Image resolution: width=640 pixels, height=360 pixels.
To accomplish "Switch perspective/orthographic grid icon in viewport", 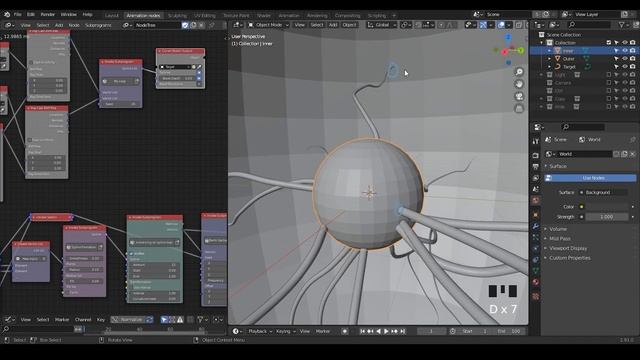I will pos(519,109).
